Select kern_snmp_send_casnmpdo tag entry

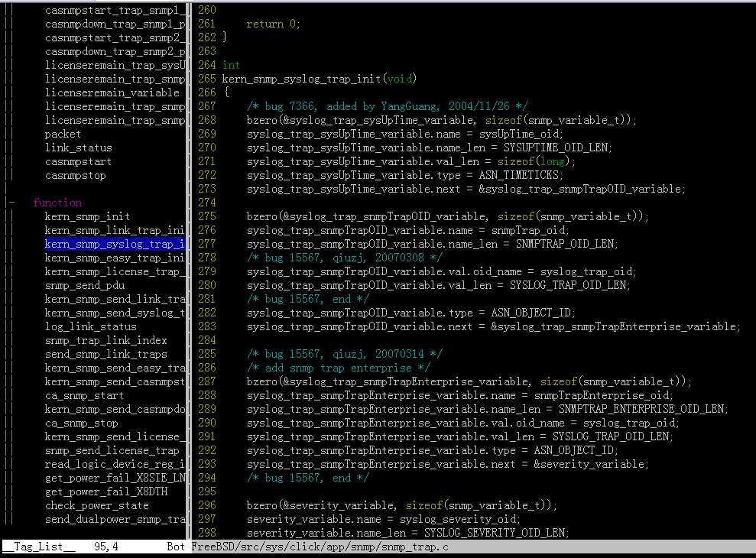coord(115,409)
